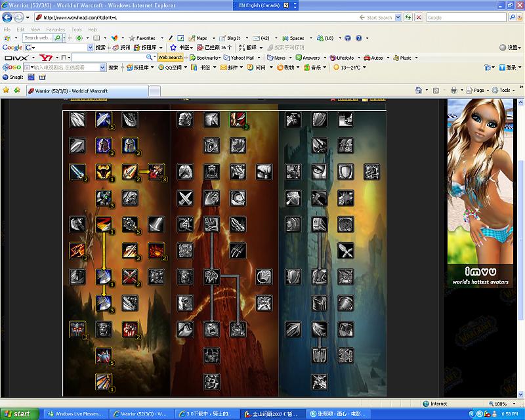Select the crossed daggers talent in Protection tree

coord(346,251)
